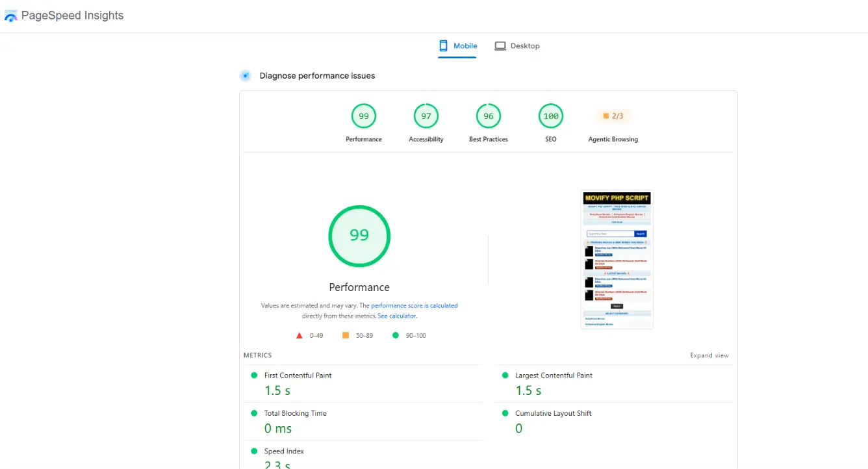Click Largest Contentful Paint metric label
The width and height of the screenshot is (868, 469).
click(554, 375)
